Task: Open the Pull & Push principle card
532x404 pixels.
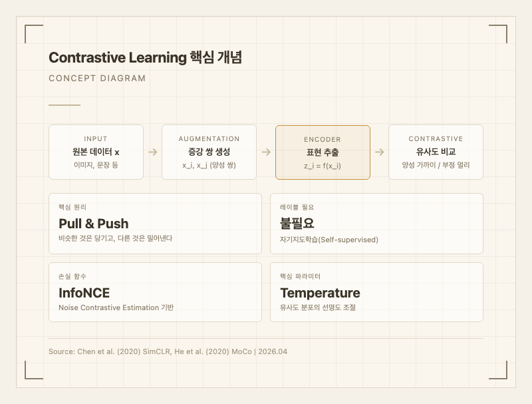Action: point(155,223)
